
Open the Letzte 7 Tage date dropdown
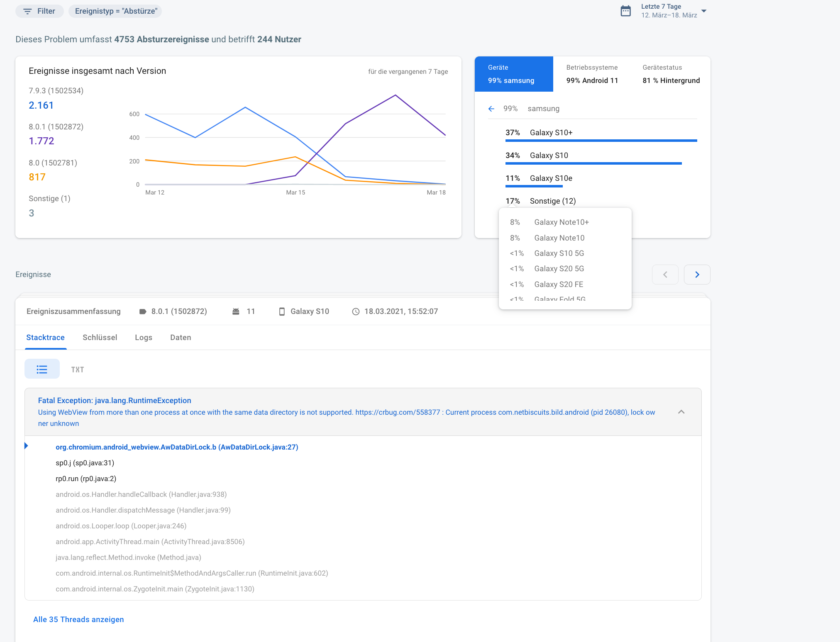[x=703, y=11]
